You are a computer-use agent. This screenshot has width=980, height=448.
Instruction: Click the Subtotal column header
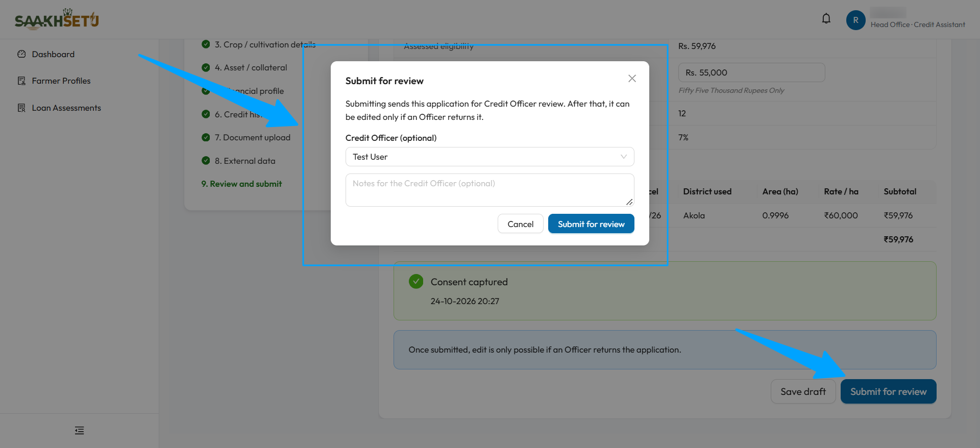900,191
